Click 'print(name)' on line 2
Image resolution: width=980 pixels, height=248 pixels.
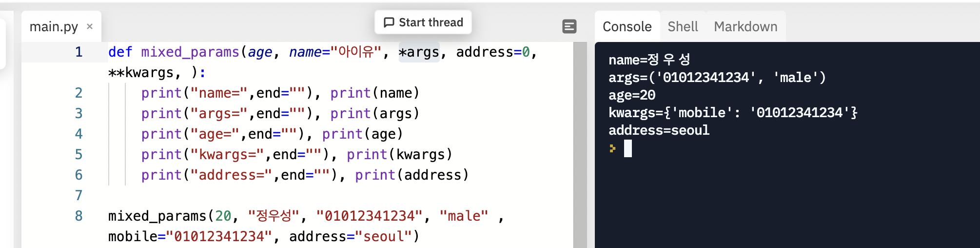point(375,93)
